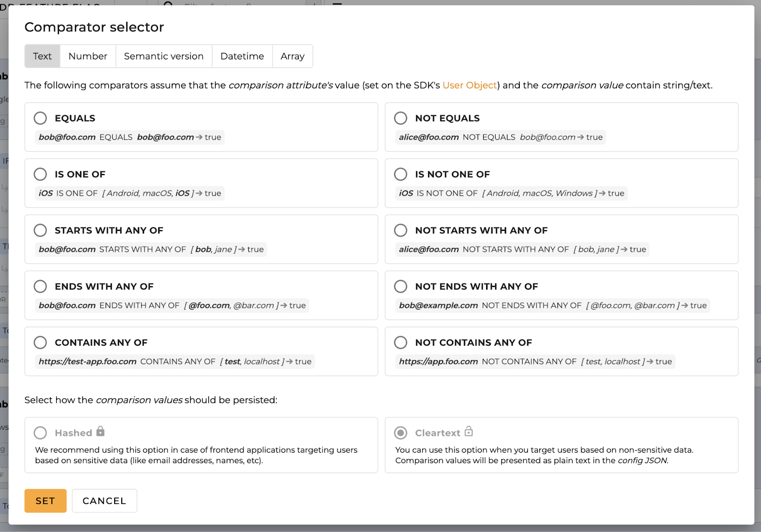Select the EQUALS comparator

(x=40, y=118)
